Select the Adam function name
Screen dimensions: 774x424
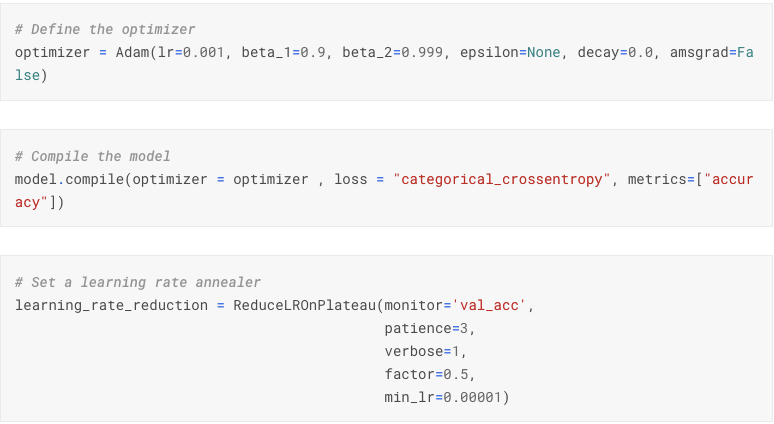tap(132, 52)
